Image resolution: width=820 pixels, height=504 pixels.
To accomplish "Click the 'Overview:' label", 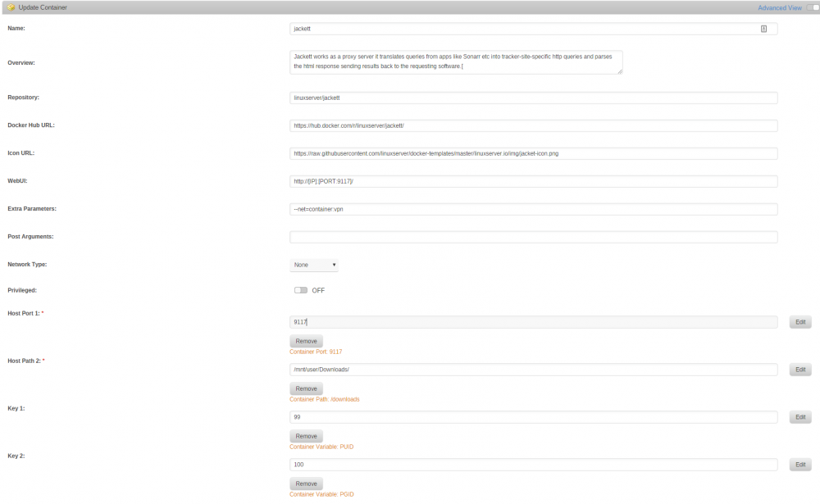I will click(21, 63).
